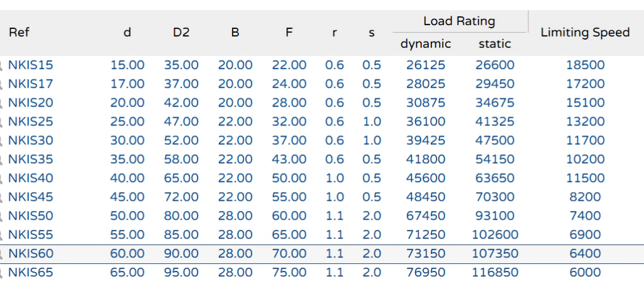Click static load value 107350
Image resolution: width=644 pixels, height=291 pixels.
pyautogui.click(x=495, y=254)
